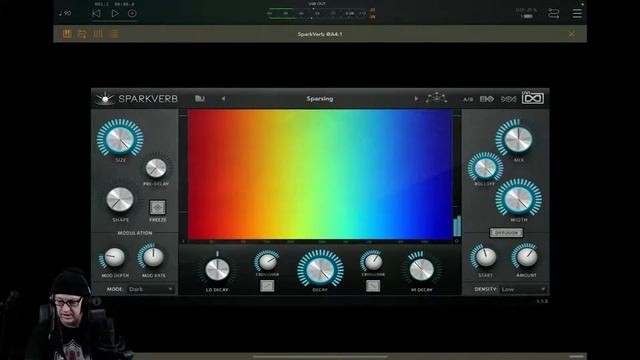This screenshot has width=640, height=360.
Task: Click the rainbow decay spectrum display
Action: [x=320, y=174]
